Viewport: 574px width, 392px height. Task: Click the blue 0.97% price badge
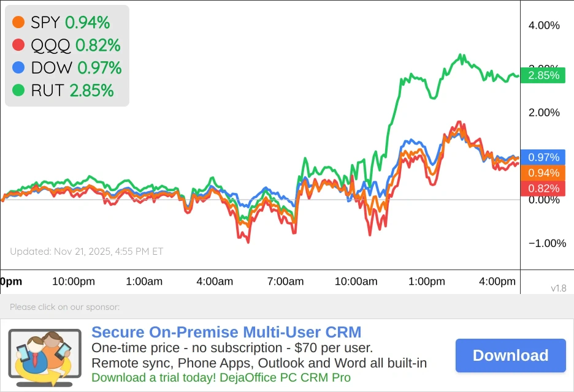point(543,157)
